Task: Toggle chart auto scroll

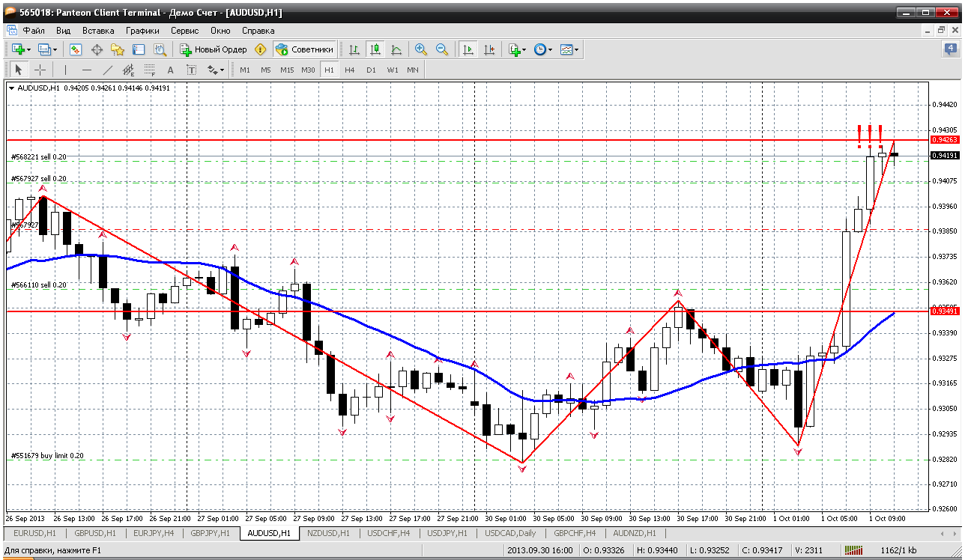Action: (x=468, y=49)
